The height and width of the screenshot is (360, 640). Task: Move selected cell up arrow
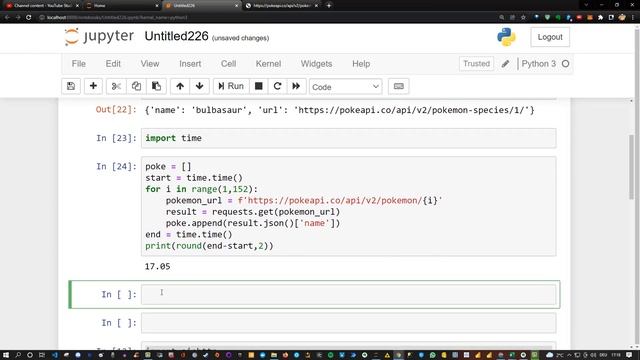tap(180, 86)
